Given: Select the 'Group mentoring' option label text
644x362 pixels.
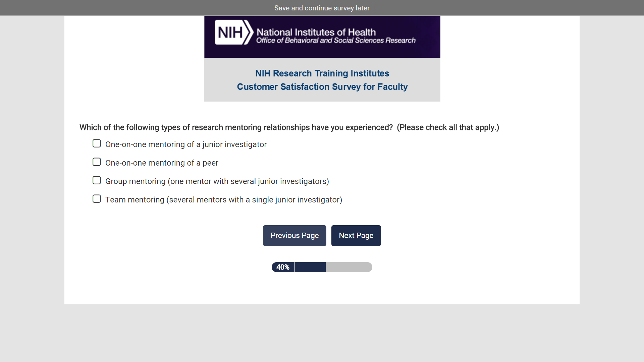Looking at the screenshot, I should tap(217, 181).
